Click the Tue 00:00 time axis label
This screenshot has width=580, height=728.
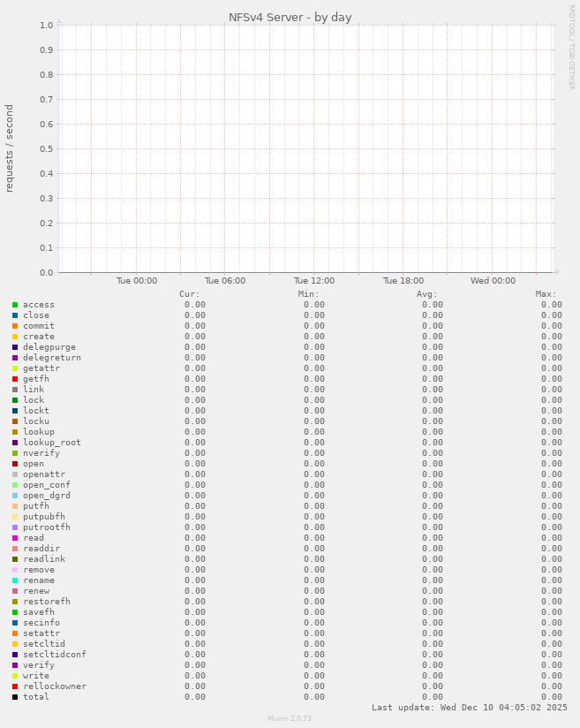pos(137,281)
